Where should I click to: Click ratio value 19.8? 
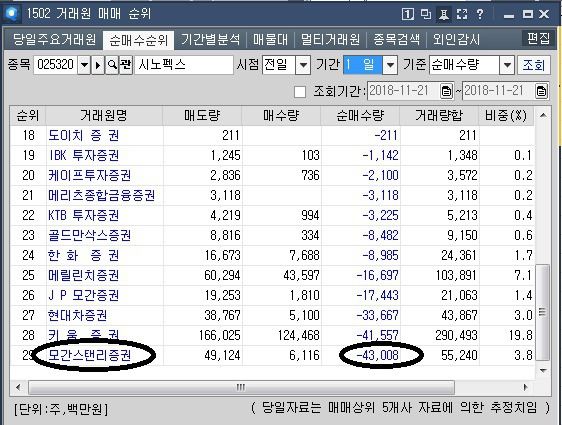pos(520,335)
